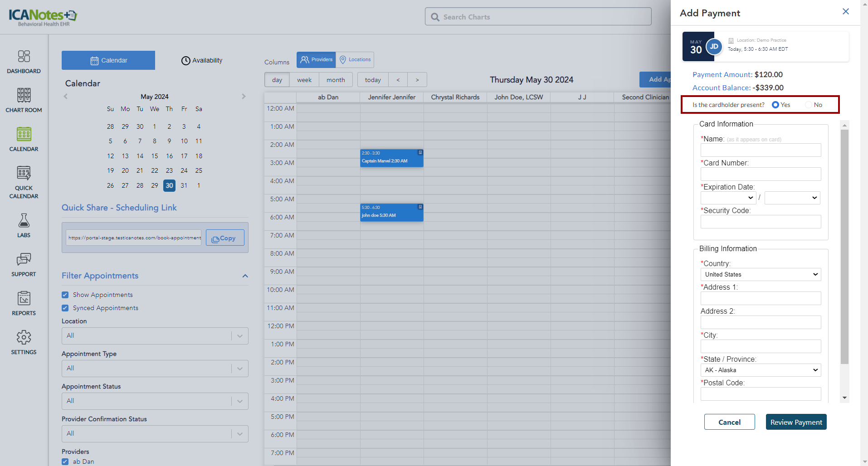Screen dimensions: 868x466
Task: Close the Add Payment panel
Action: click(x=845, y=12)
